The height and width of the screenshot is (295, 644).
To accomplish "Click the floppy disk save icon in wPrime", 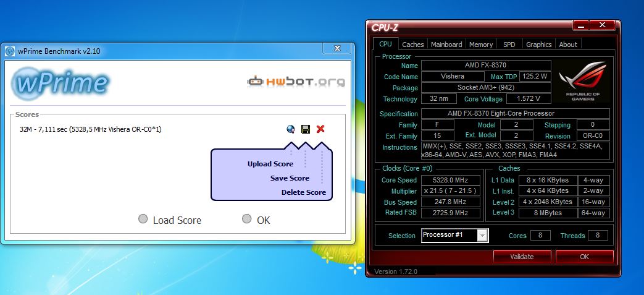I will tap(306, 129).
